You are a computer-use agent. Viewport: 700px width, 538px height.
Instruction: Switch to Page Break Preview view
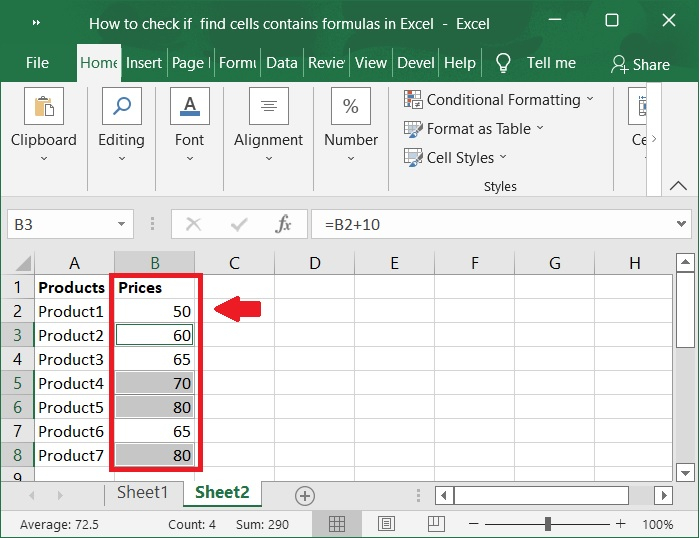tap(436, 524)
